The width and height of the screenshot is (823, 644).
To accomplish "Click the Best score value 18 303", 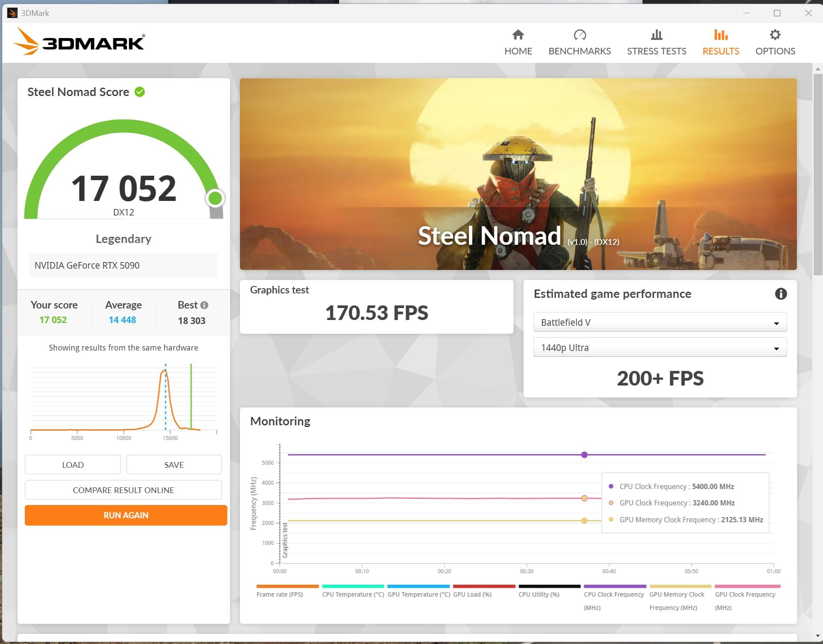I will (192, 320).
